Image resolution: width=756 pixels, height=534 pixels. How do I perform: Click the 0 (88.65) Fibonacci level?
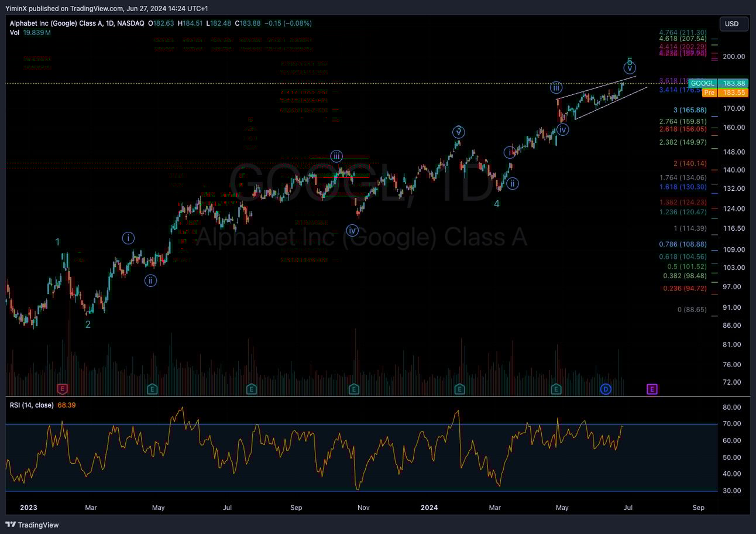coord(692,310)
